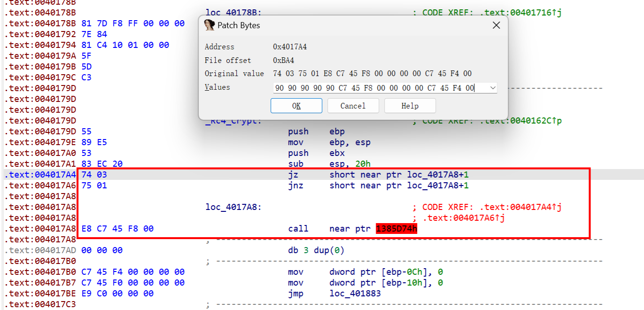Open Help for Patch Bytes
This screenshot has height=310, width=644.
point(410,106)
